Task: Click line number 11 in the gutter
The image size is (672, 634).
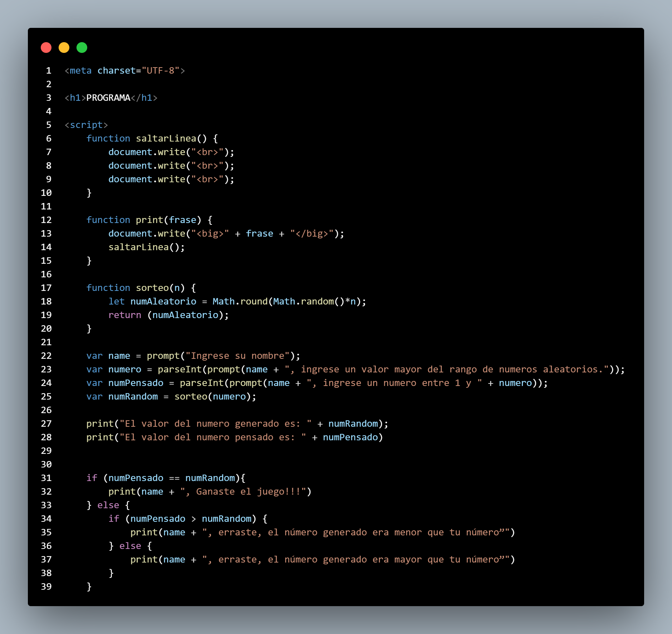Action: coord(46,207)
